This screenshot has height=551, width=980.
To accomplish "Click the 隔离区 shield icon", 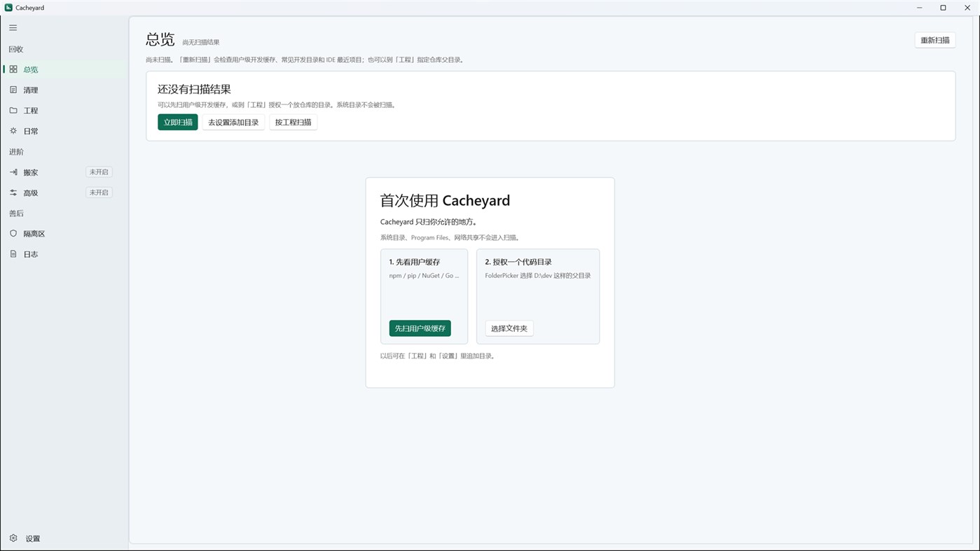I will pyautogui.click(x=13, y=234).
